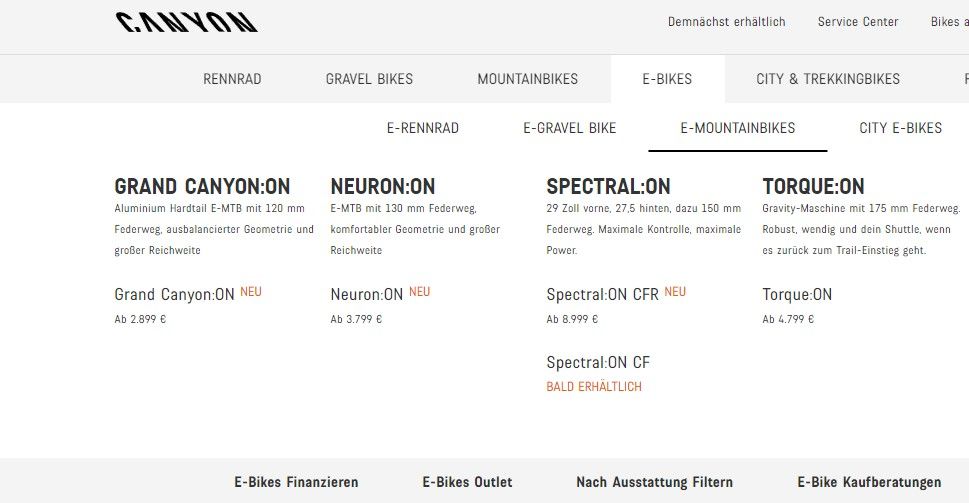Select the Mountainbikes menu
The image size is (969, 503).
click(528, 79)
